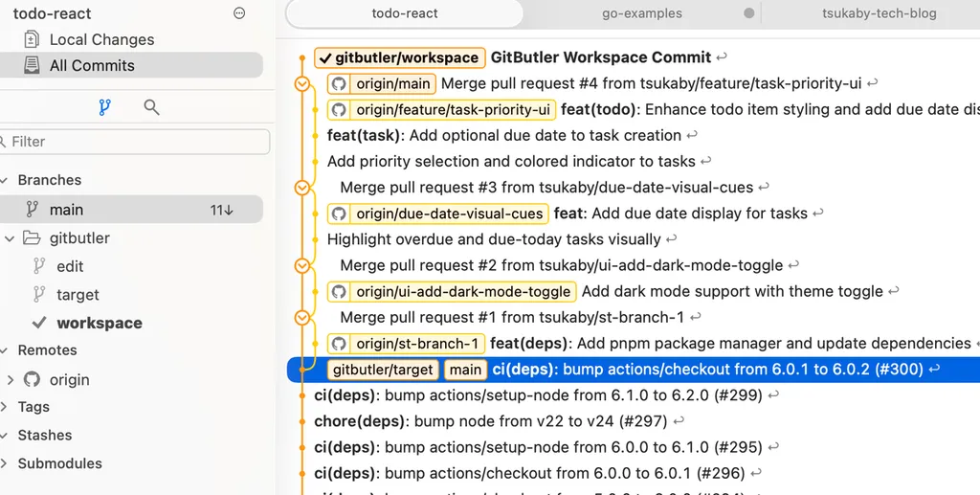
Task: Select the GitButler Workspace Commit row
Action: 601,57
